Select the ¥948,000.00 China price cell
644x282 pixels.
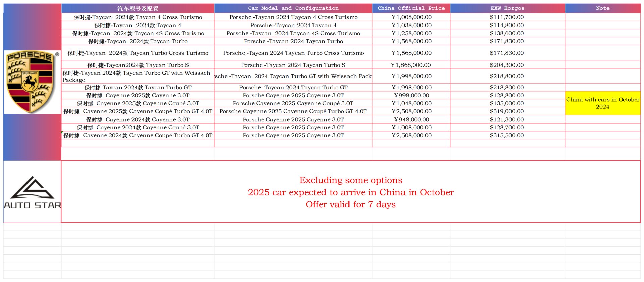[x=411, y=120]
